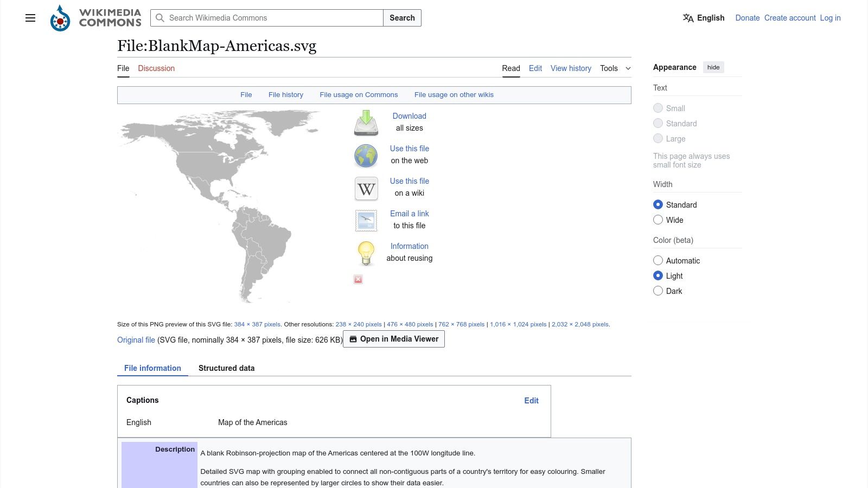The image size is (868, 488).
Task: Click the globe icon for web use
Action: pyautogui.click(x=366, y=156)
